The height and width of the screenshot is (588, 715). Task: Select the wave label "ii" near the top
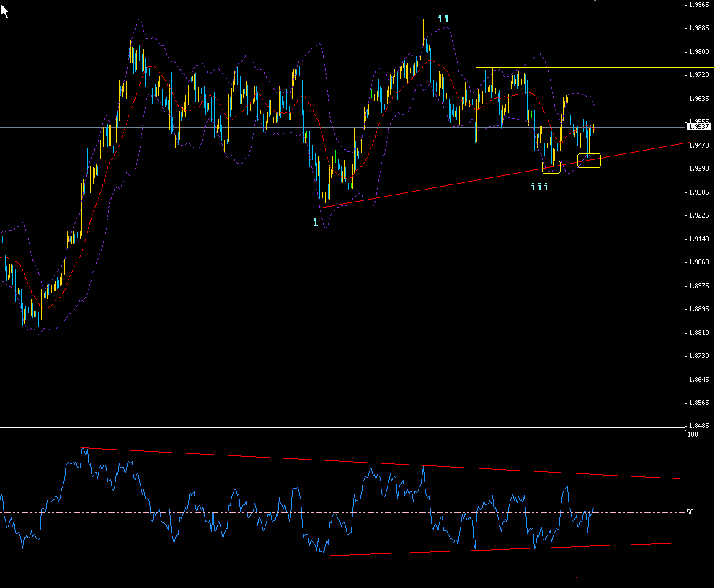coord(443,19)
